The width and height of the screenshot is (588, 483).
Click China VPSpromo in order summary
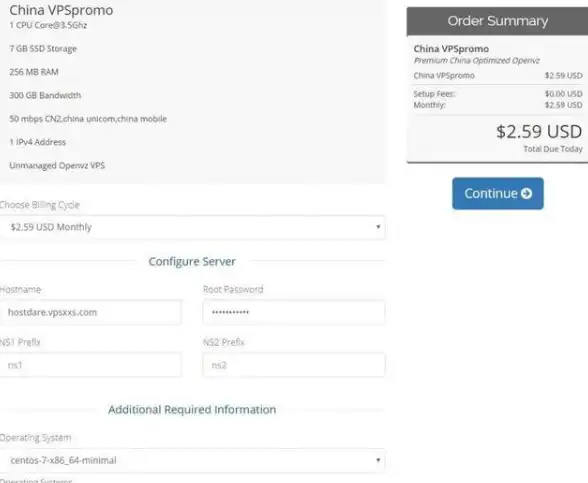(451, 49)
